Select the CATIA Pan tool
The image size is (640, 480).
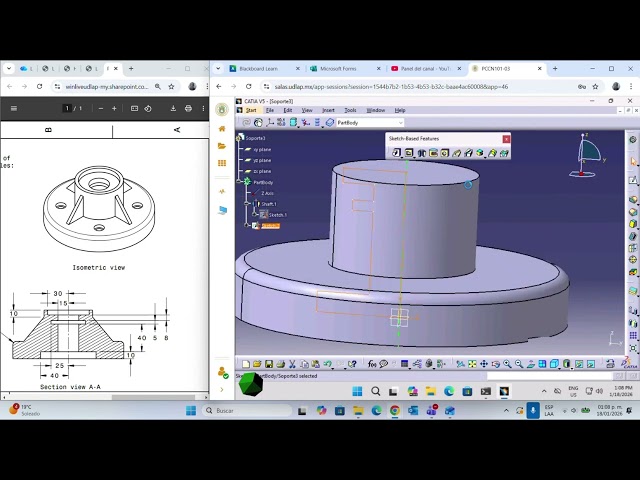484,364
